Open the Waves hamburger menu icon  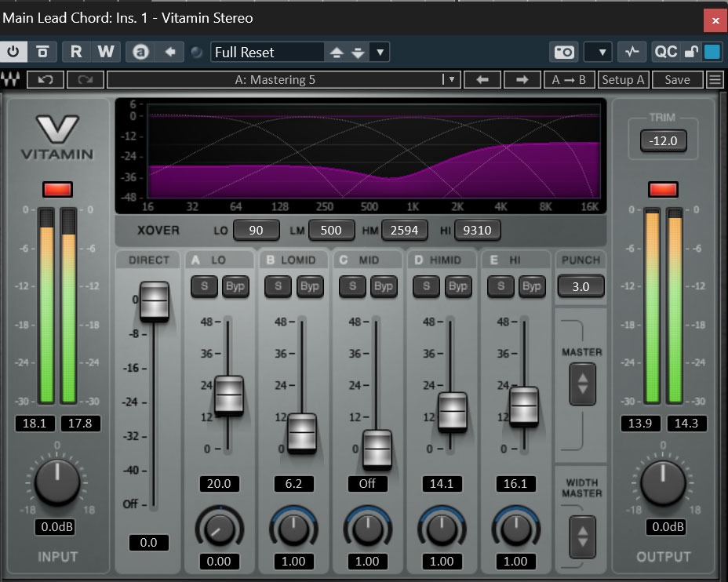pyautogui.click(x=715, y=79)
